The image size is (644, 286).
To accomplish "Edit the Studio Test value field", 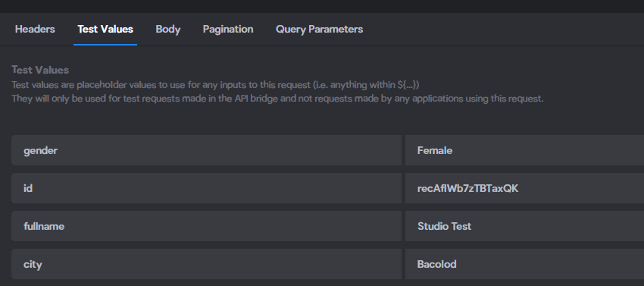I will pyautogui.click(x=524, y=226).
